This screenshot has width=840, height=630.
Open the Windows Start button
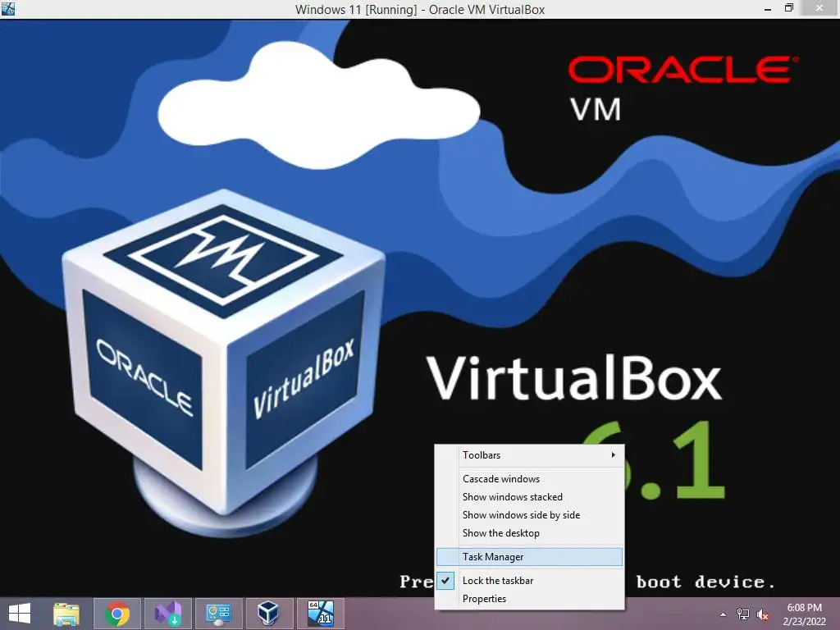click(x=20, y=614)
